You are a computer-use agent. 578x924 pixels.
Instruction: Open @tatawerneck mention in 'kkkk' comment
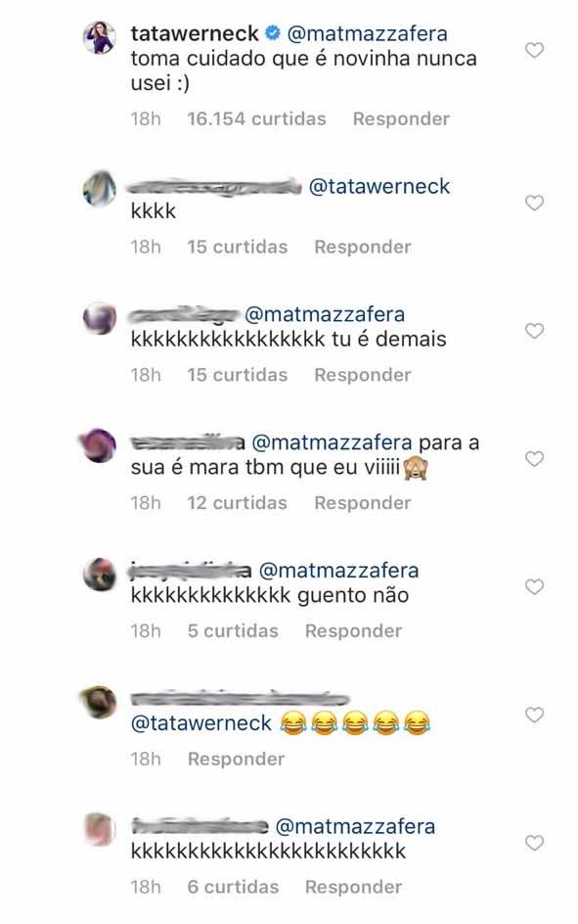click(x=379, y=187)
